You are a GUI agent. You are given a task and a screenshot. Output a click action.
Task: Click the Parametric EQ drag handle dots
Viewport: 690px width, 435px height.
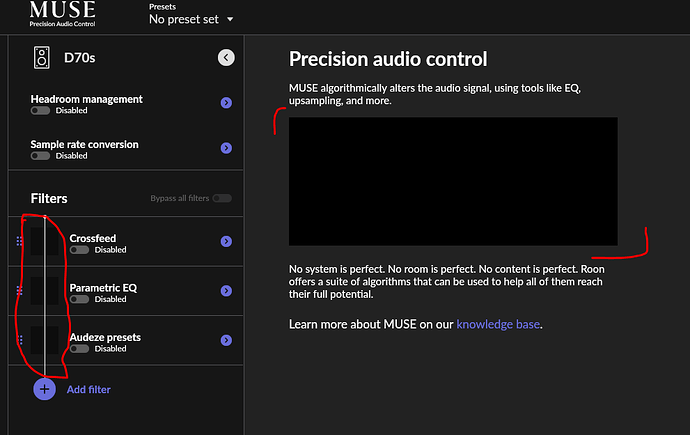[x=19, y=290]
